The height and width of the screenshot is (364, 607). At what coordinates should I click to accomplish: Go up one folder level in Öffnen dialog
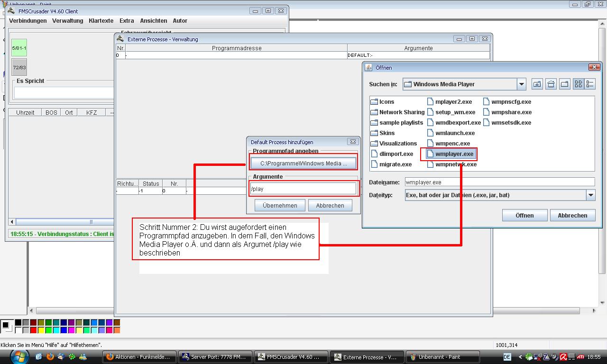tap(537, 84)
